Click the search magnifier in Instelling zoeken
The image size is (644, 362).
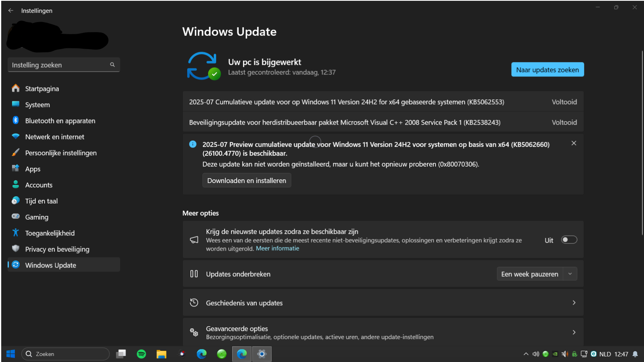pos(112,65)
